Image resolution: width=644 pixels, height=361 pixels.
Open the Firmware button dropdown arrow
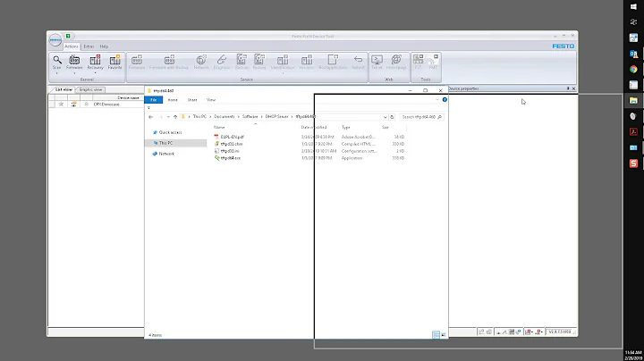coord(74,73)
